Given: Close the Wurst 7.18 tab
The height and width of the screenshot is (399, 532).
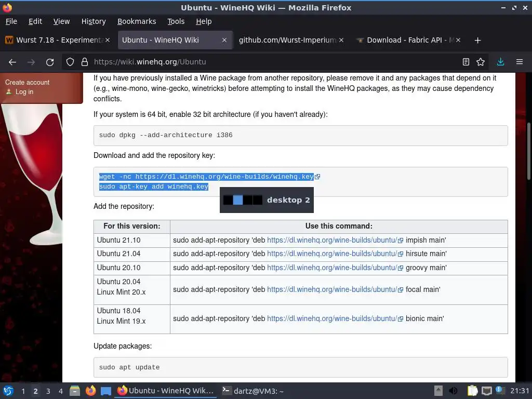Looking at the screenshot, I should (108, 40).
